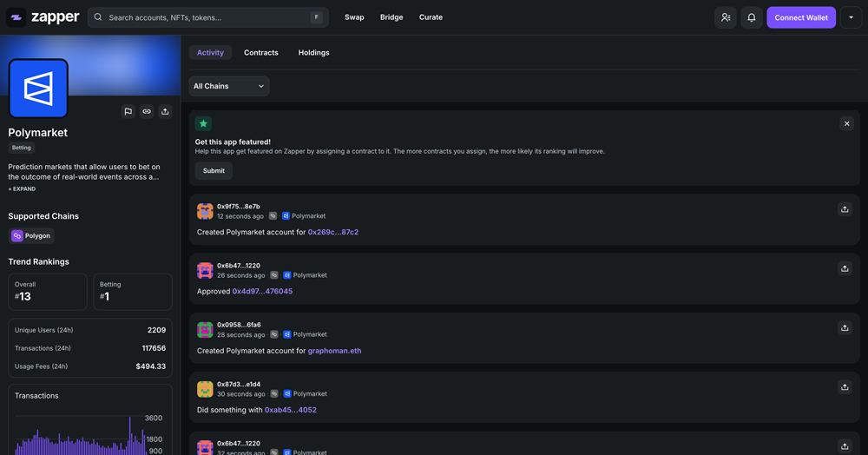Screen dimensions: 868x455
Task: Click Polymarket app icon in 12 seconds ago row
Action: click(x=286, y=216)
